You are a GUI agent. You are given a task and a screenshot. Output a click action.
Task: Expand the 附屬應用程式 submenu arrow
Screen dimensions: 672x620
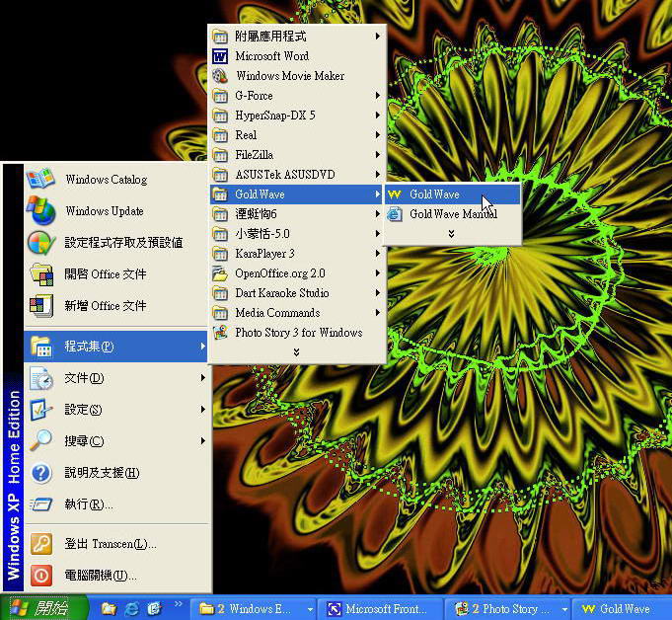[378, 37]
